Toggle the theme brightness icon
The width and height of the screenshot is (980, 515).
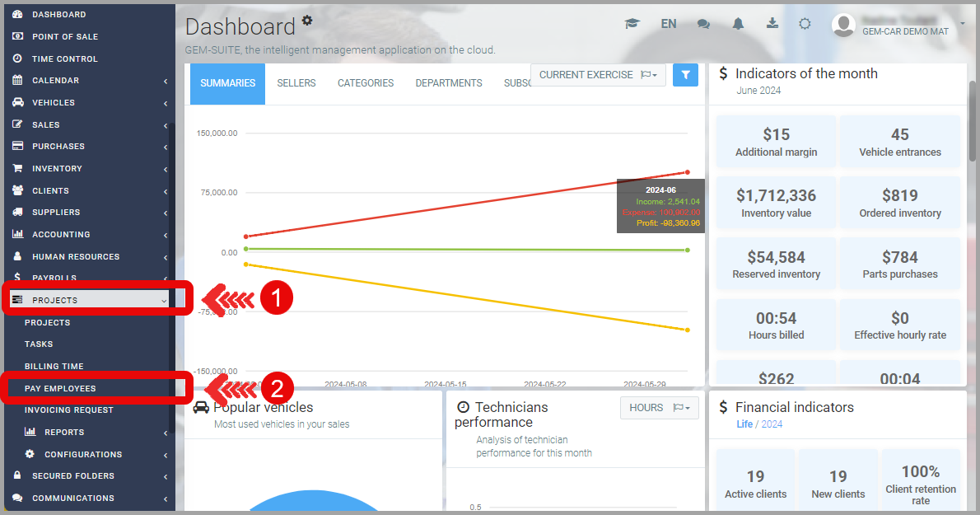[x=805, y=24]
